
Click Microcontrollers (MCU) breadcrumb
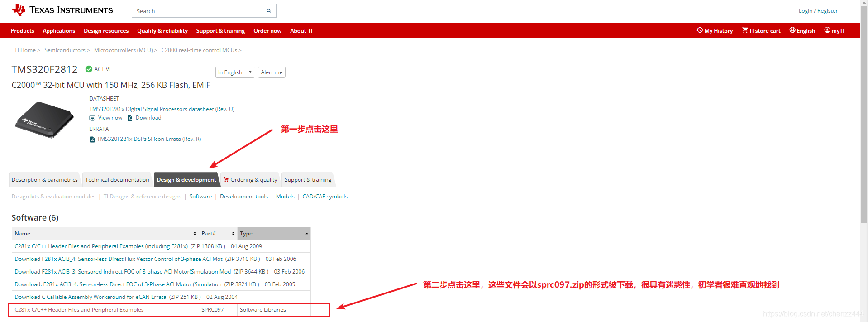click(x=124, y=50)
